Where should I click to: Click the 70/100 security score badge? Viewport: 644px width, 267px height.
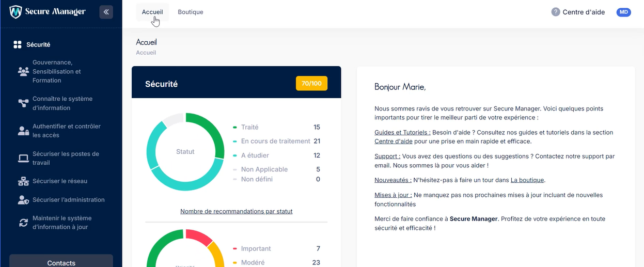[311, 83]
